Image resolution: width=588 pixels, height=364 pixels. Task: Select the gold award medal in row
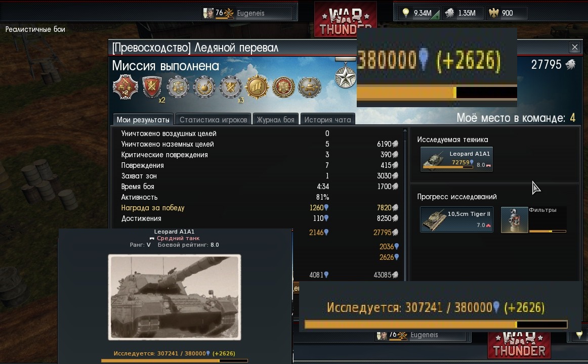(257, 87)
